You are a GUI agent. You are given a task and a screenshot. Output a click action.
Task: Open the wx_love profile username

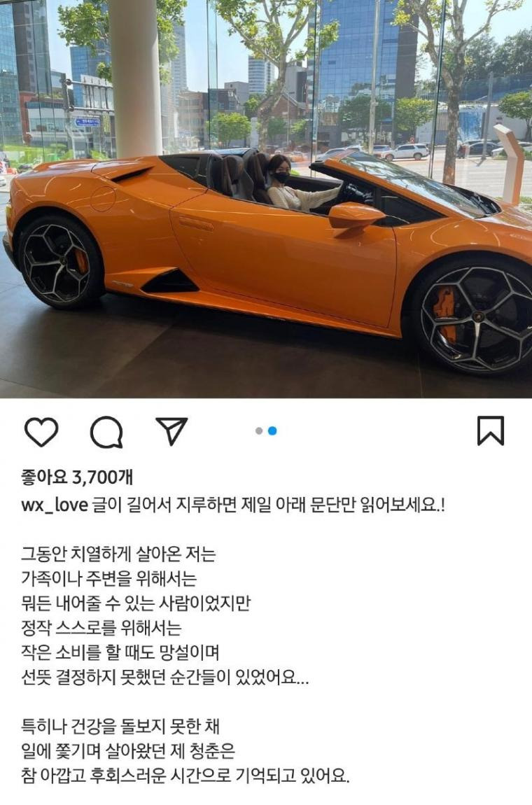point(55,505)
